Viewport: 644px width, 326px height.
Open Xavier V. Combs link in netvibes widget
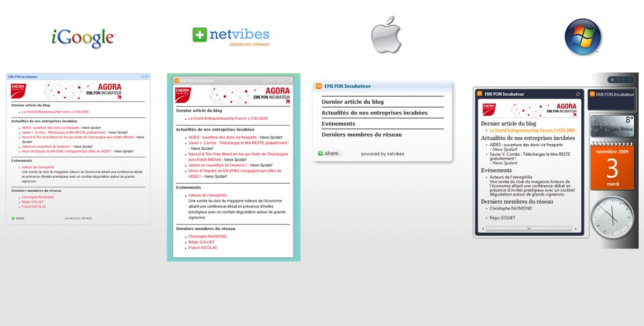(238, 143)
